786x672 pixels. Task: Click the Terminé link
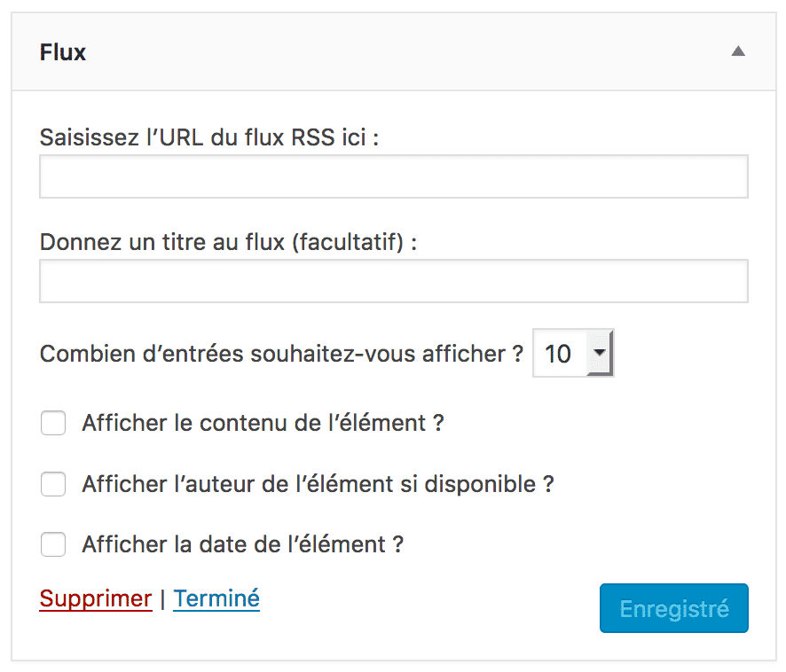pyautogui.click(x=216, y=598)
